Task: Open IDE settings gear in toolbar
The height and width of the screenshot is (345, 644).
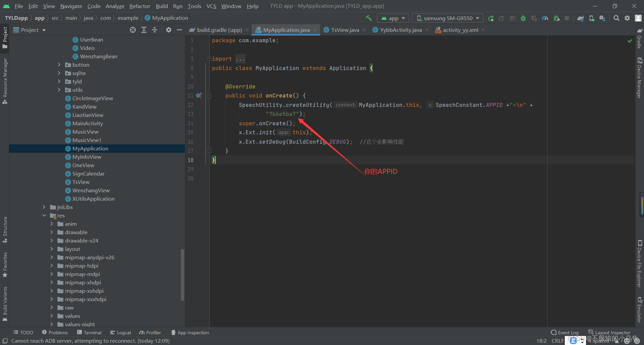Action: tap(627, 18)
